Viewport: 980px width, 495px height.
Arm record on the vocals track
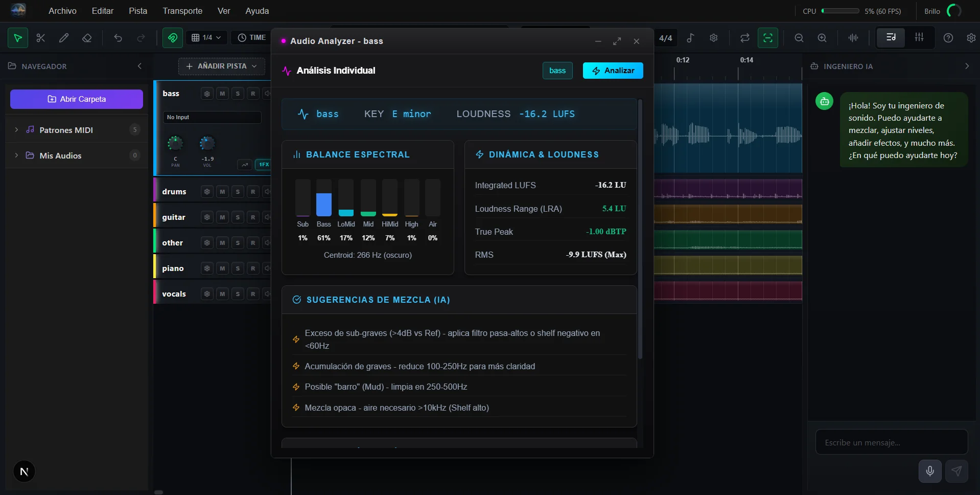pyautogui.click(x=253, y=294)
